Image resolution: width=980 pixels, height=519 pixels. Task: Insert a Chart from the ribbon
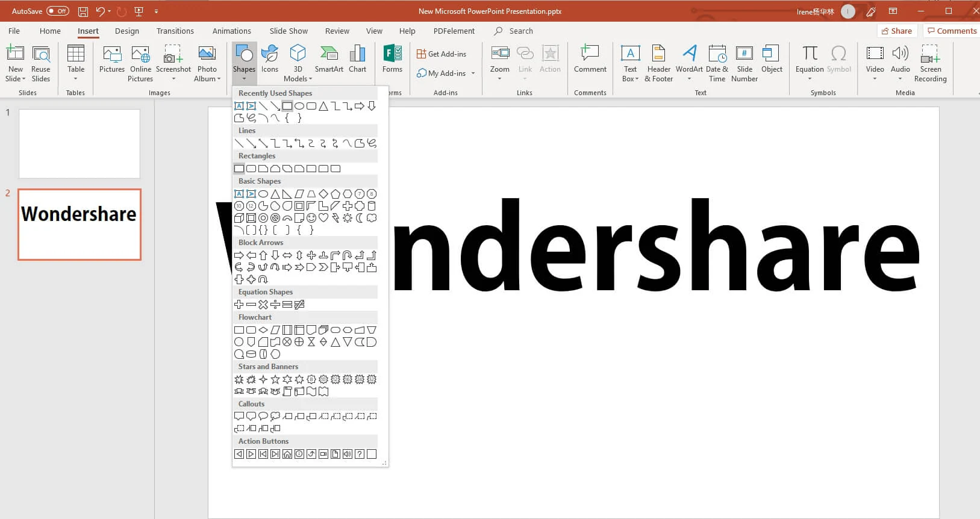[x=357, y=60]
